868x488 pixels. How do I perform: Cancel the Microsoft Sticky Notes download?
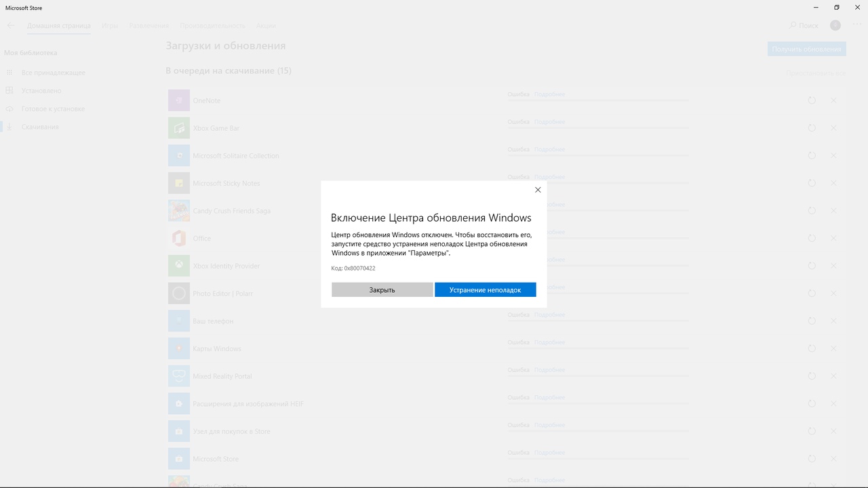[x=834, y=183]
